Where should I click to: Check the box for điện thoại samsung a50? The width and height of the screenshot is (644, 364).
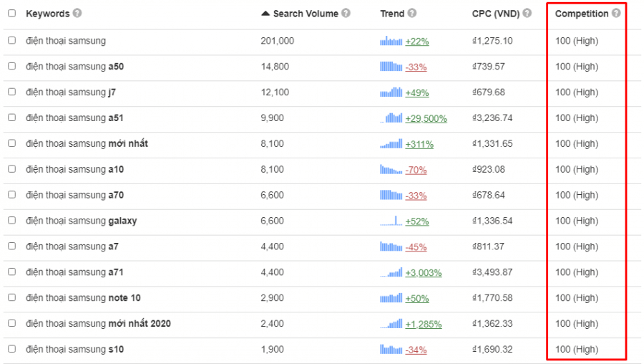(11, 66)
